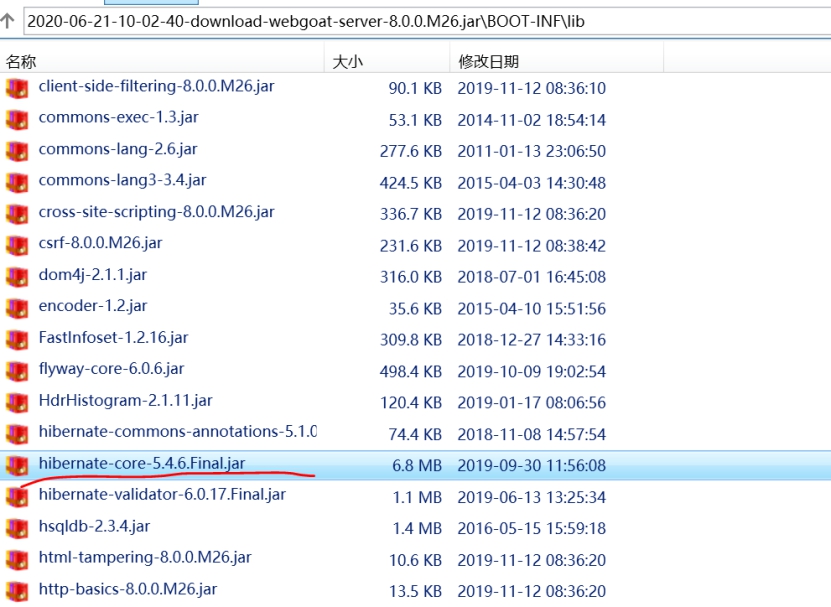Click file name csrf-8.0.0.M26.jar
This screenshot has height=607, width=831.
(x=100, y=243)
